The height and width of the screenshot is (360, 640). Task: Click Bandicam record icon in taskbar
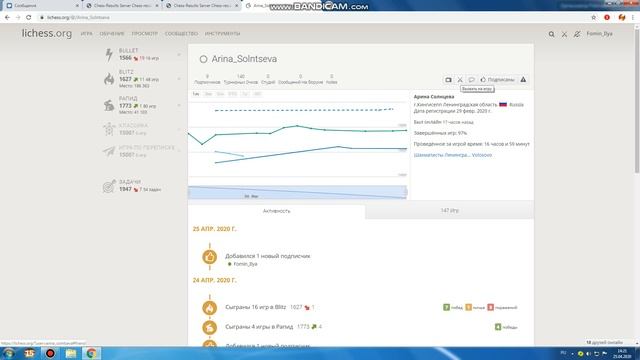[x=50, y=353]
